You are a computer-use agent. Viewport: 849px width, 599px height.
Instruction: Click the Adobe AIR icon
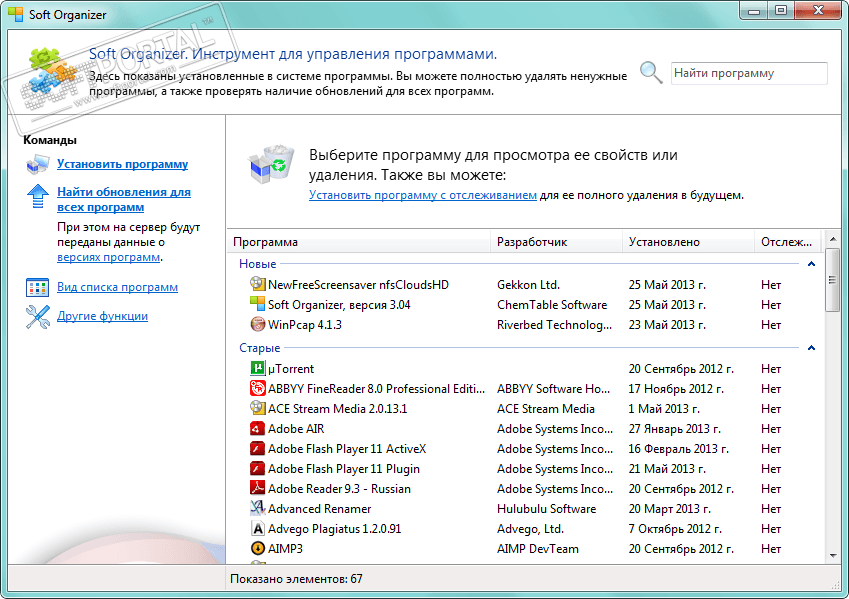pos(257,428)
